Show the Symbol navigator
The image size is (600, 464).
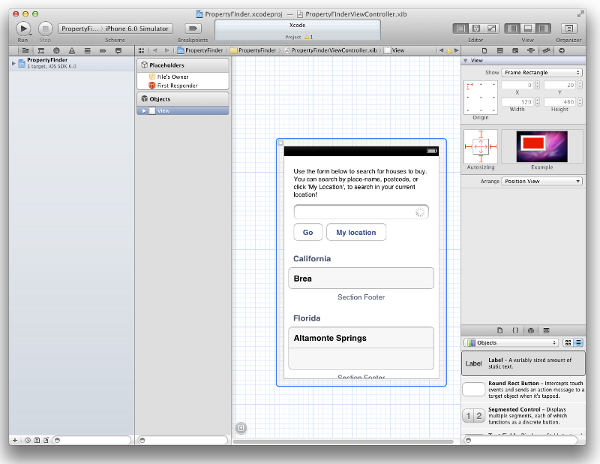pos(41,50)
